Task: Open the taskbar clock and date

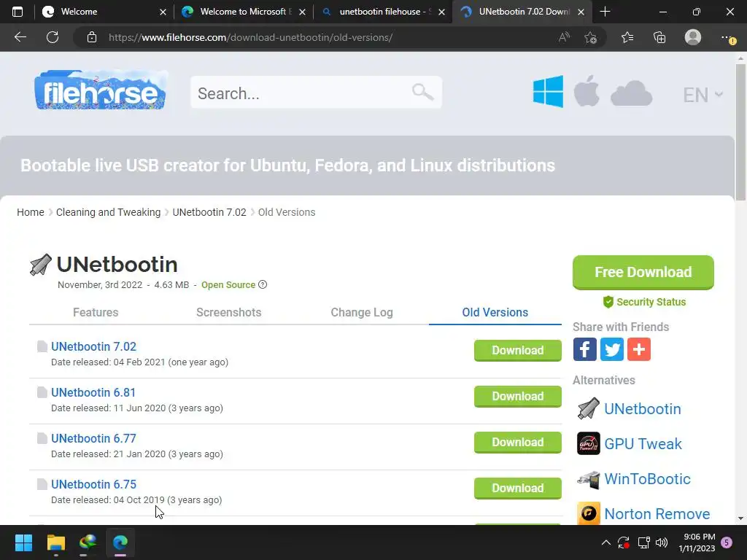Action: (697, 542)
